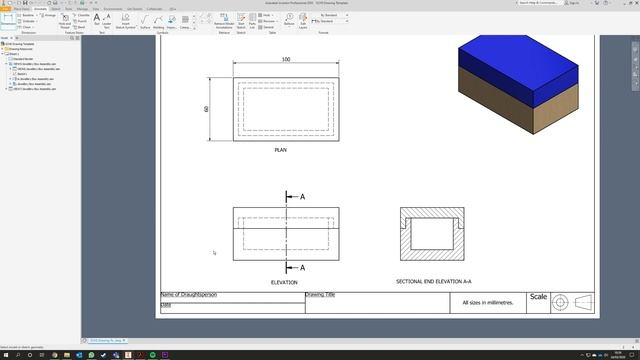This screenshot has height=360, width=640.
Task: Select the Sketch1 tree item
Action: coord(19,74)
